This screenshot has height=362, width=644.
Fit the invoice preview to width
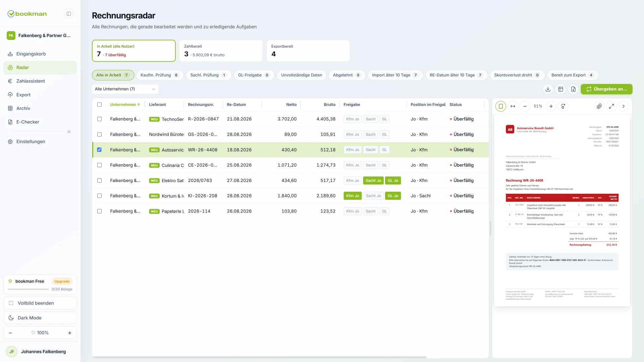click(513, 106)
